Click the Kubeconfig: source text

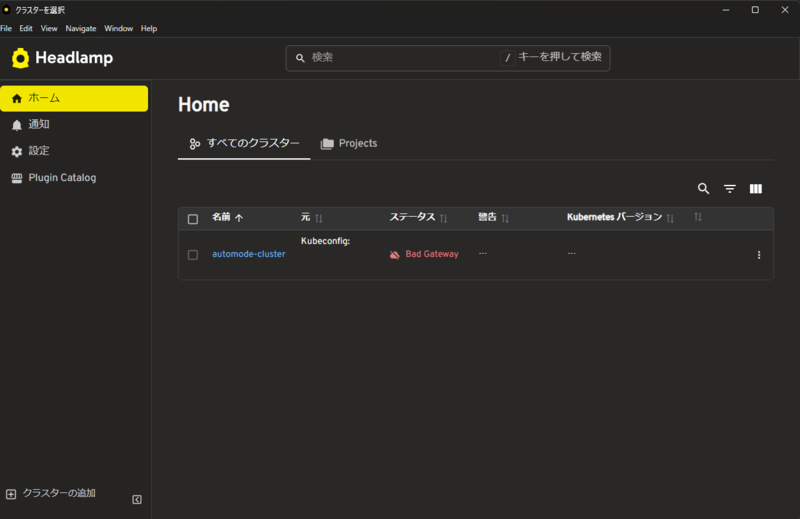coord(326,241)
